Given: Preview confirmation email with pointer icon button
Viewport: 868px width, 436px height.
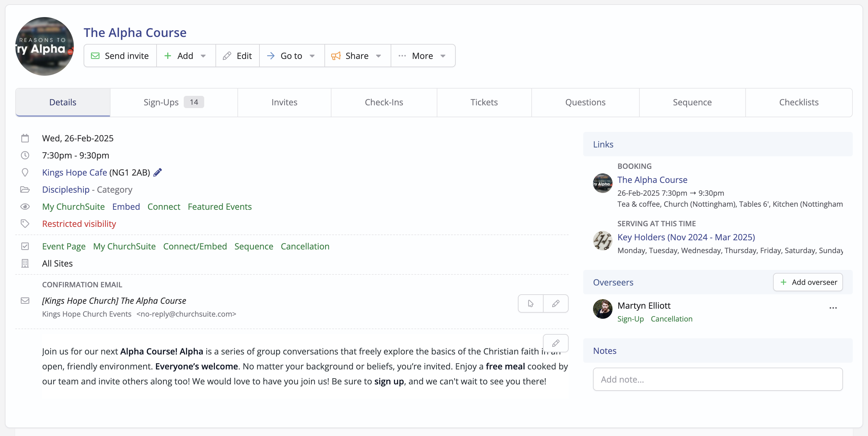Looking at the screenshot, I should [531, 303].
